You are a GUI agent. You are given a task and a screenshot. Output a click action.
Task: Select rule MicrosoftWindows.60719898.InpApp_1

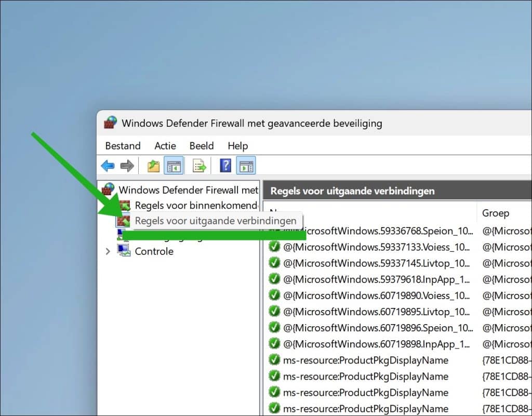coord(376,344)
